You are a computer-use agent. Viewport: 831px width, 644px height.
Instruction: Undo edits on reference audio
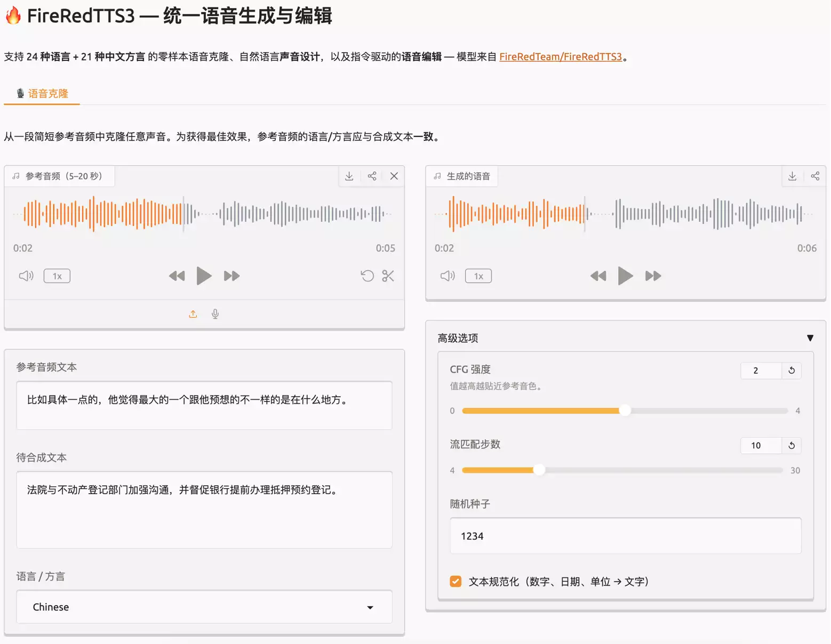click(367, 276)
